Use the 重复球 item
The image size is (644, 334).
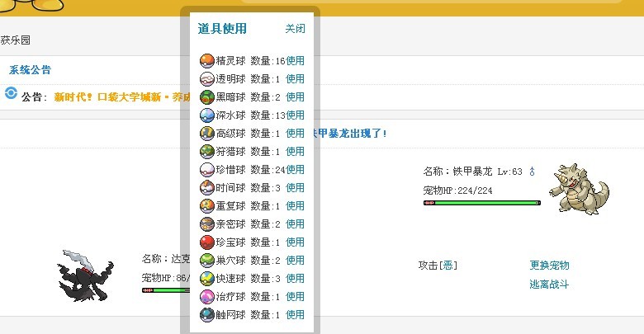click(296, 205)
